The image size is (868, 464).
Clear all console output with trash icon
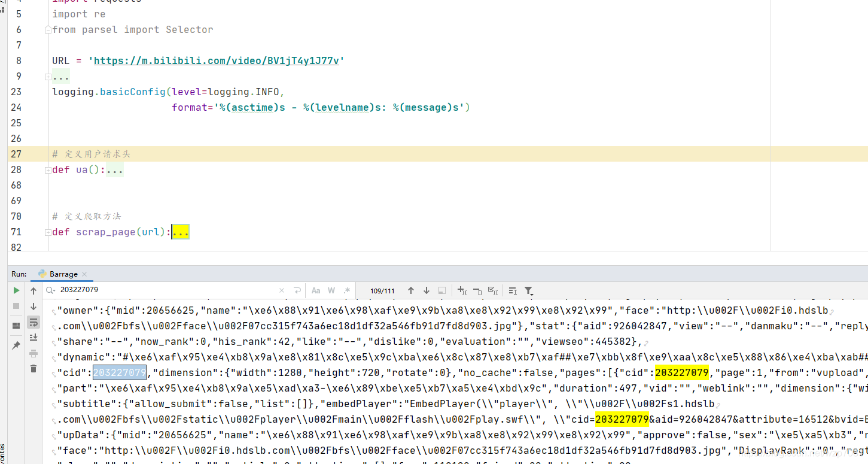point(33,369)
